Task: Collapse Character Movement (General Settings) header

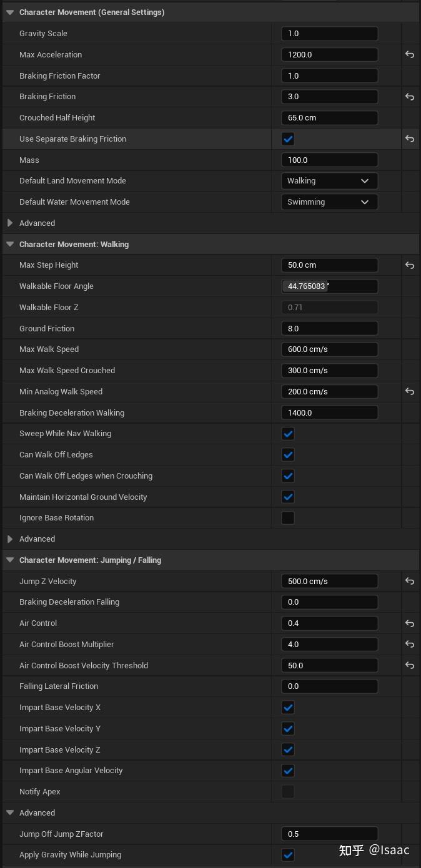Action: coord(10,12)
